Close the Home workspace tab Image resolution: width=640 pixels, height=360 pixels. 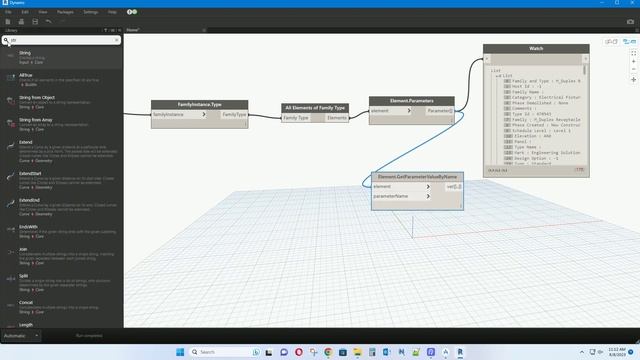click(x=204, y=30)
